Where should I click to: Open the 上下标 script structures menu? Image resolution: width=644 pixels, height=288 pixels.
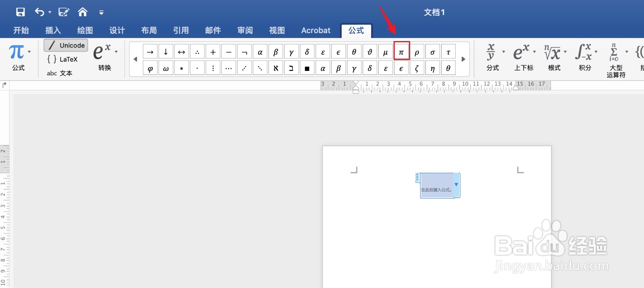524,57
